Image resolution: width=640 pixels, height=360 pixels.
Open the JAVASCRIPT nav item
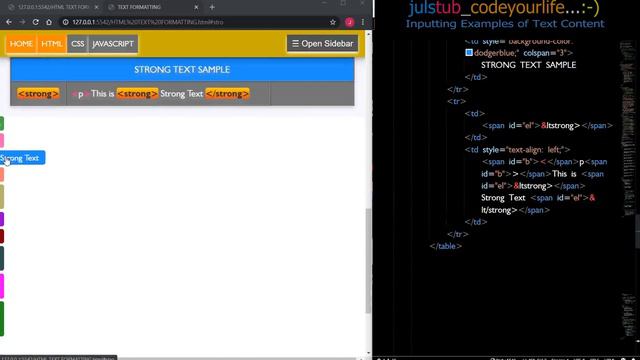[113, 44]
